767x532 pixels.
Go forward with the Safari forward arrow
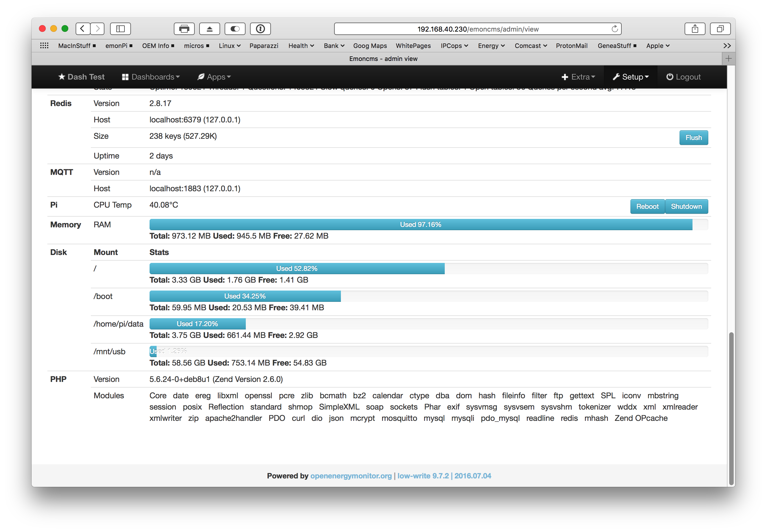pyautogui.click(x=97, y=29)
